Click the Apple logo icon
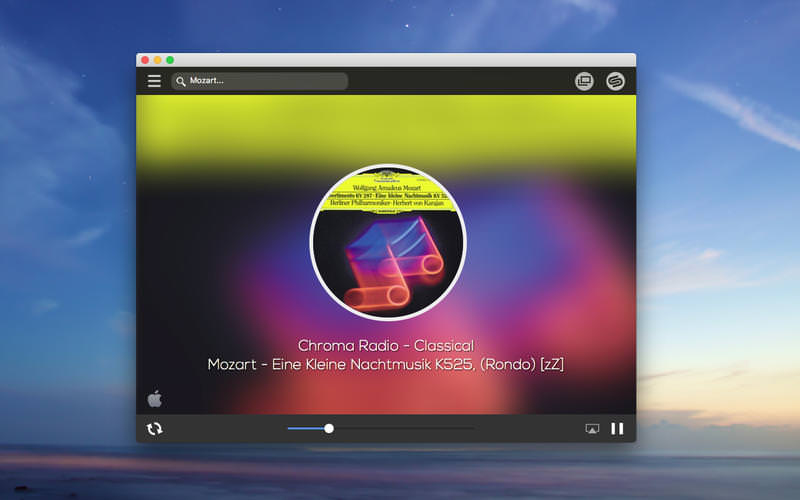 [x=155, y=398]
